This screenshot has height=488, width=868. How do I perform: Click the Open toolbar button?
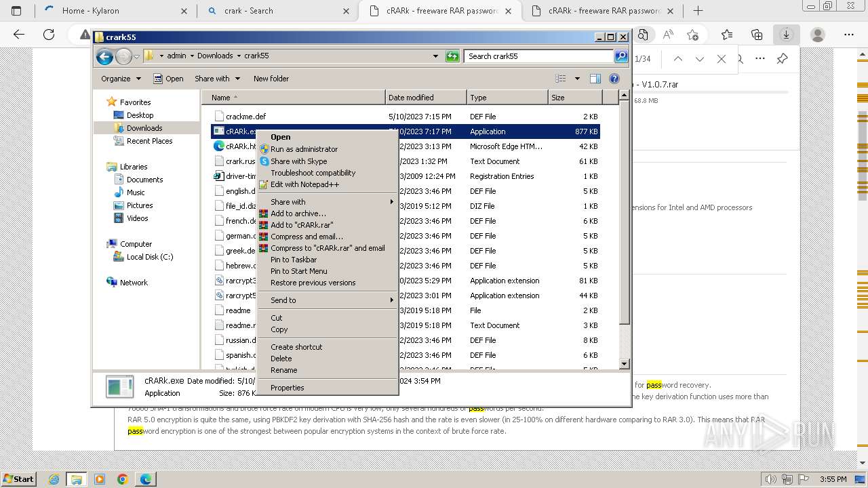click(168, 79)
